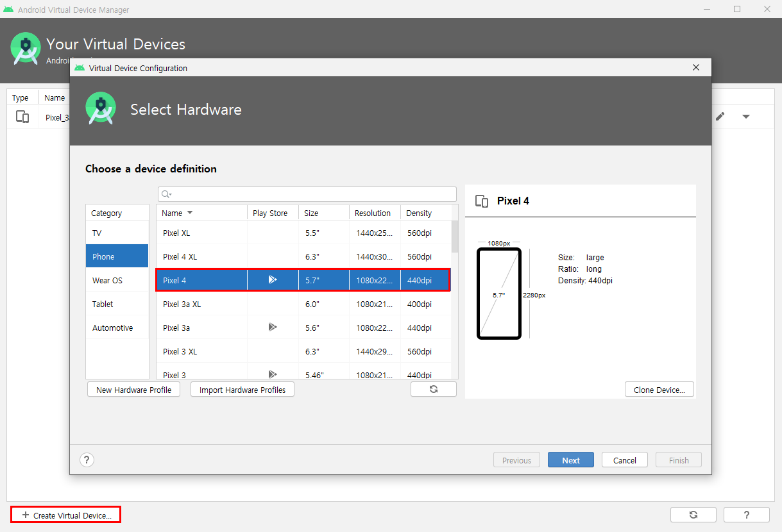Click the help button at bottom of AVD Manager
Screen dimensions: 782x532
(747, 515)
